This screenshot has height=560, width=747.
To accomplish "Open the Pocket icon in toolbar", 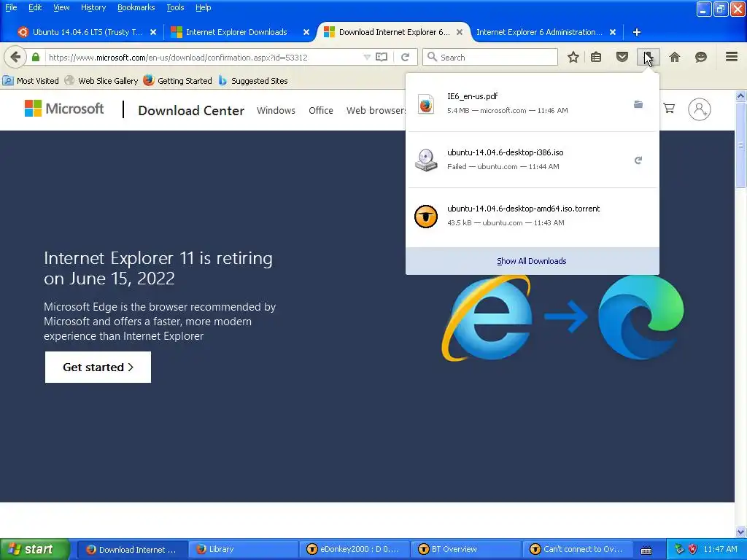I will (x=622, y=57).
